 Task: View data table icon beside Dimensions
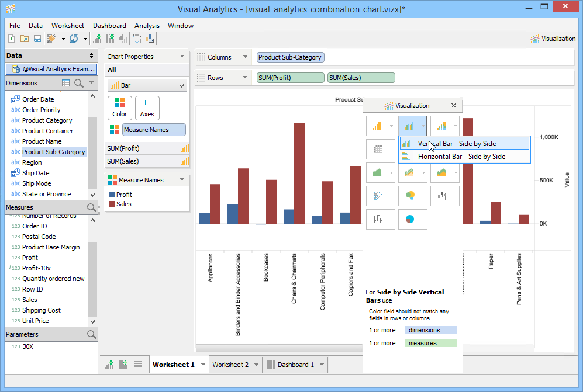tap(66, 83)
